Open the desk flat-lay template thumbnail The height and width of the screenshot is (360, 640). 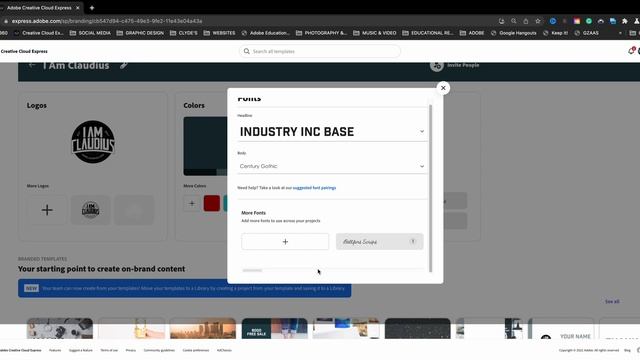pos(60,329)
